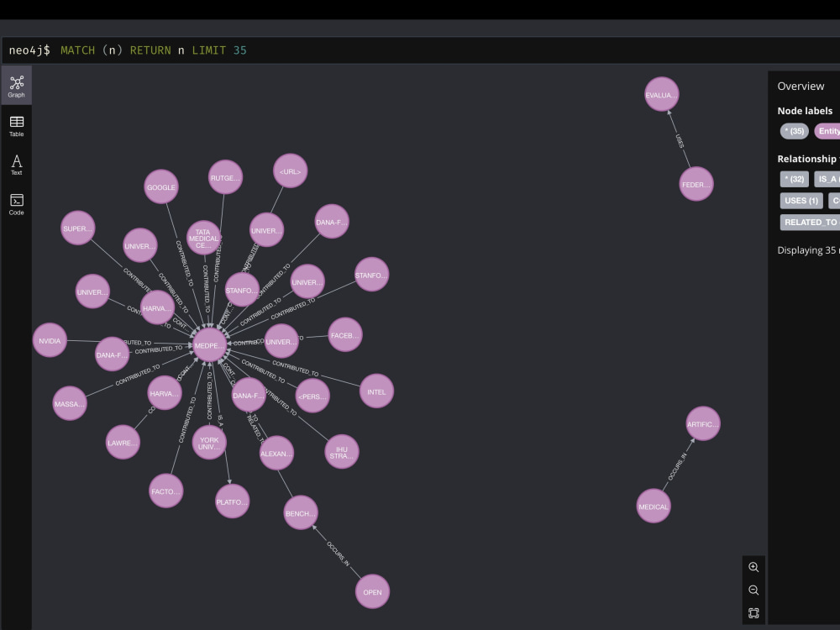Select the BENCH... node
The height and width of the screenshot is (630, 840).
301,513
